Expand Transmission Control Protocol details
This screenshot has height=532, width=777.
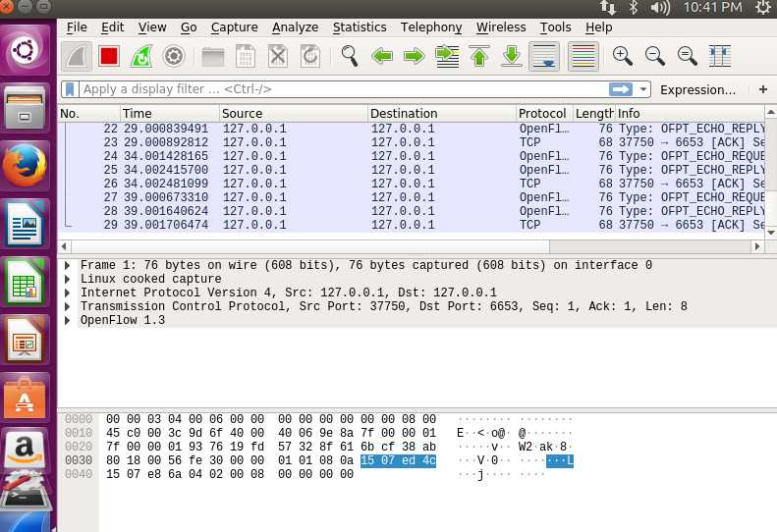(x=68, y=306)
